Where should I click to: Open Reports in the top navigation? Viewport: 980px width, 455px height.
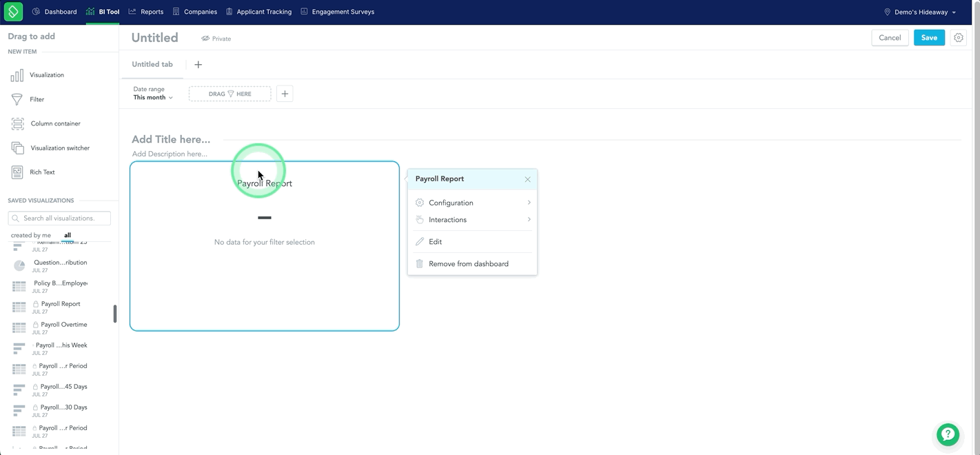point(146,12)
